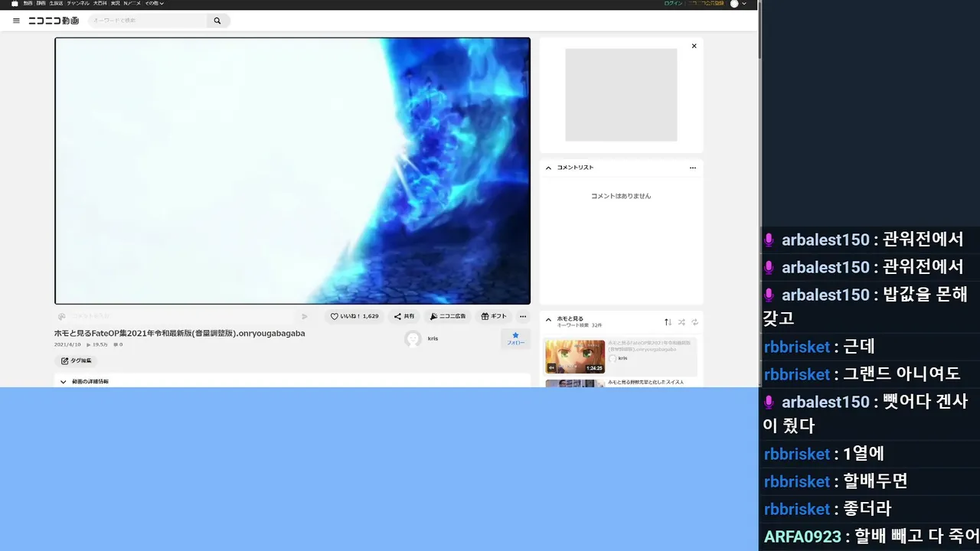Image resolution: width=980 pixels, height=551 pixels.
Task: Click the コメントはありません message
Action: pyautogui.click(x=621, y=196)
